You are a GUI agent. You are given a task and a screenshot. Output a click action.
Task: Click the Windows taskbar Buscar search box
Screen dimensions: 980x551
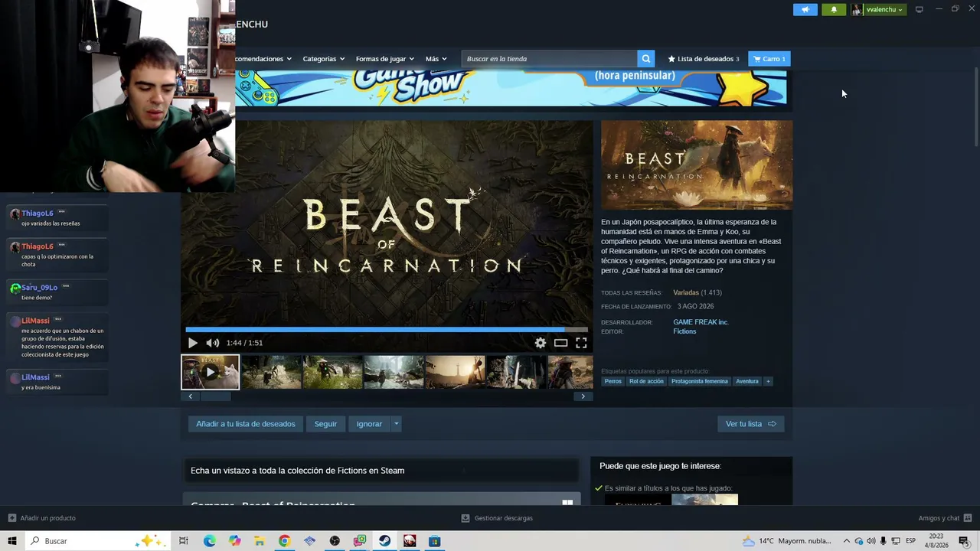pos(97,541)
